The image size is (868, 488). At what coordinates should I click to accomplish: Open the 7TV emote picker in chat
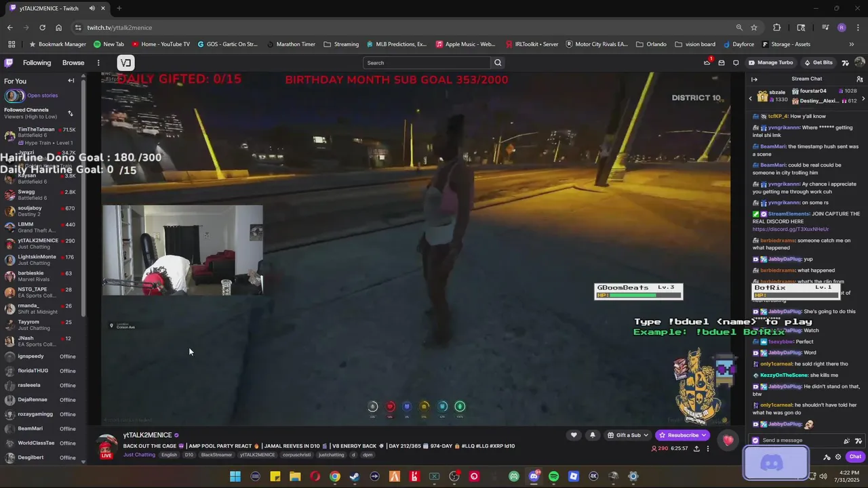859,441
